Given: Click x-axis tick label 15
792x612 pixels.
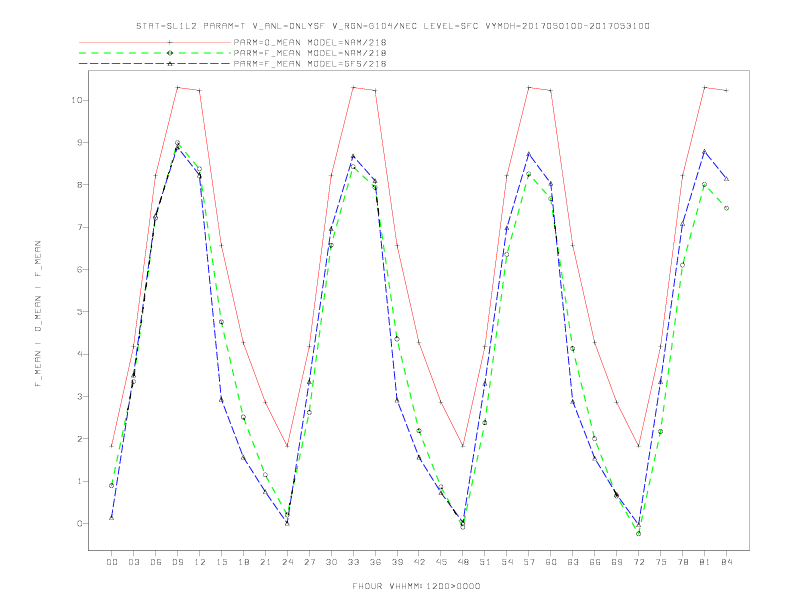Looking at the screenshot, I should click(221, 562).
